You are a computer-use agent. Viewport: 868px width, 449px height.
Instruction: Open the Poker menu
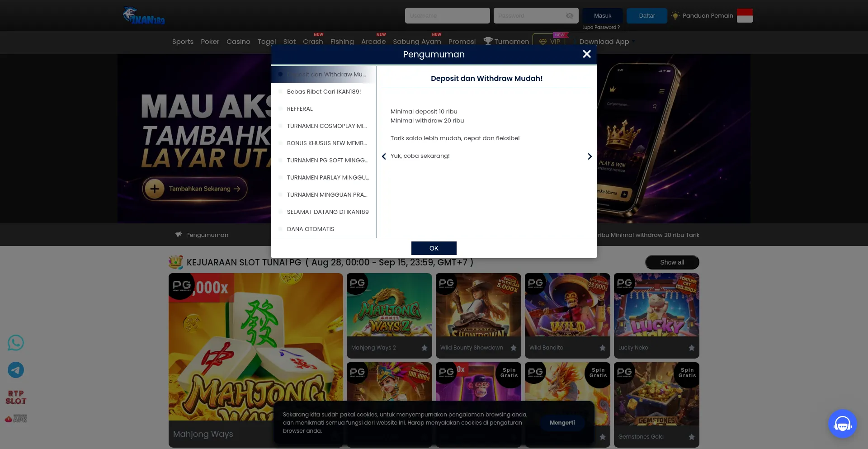point(210,42)
